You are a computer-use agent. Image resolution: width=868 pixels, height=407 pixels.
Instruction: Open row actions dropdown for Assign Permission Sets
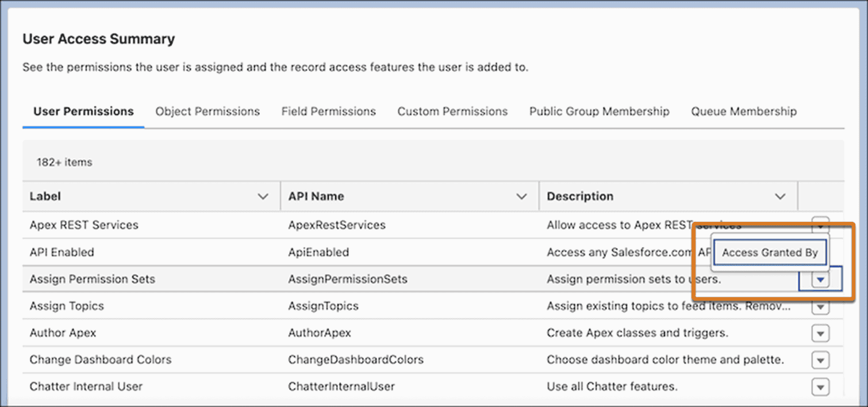821,279
